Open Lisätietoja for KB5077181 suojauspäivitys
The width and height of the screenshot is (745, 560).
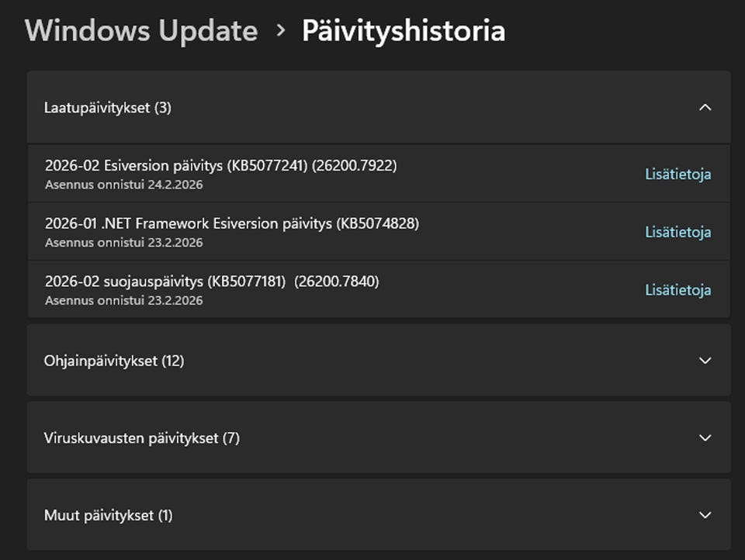pos(677,290)
